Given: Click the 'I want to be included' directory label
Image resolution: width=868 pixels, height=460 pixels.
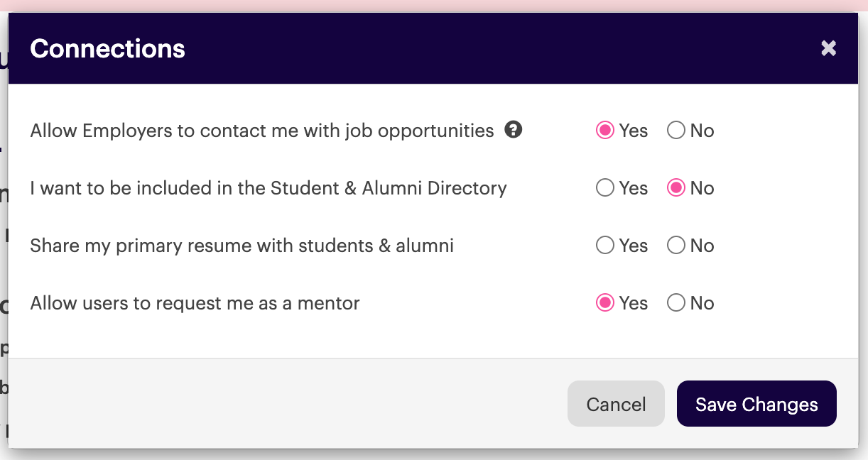Looking at the screenshot, I should [268, 188].
